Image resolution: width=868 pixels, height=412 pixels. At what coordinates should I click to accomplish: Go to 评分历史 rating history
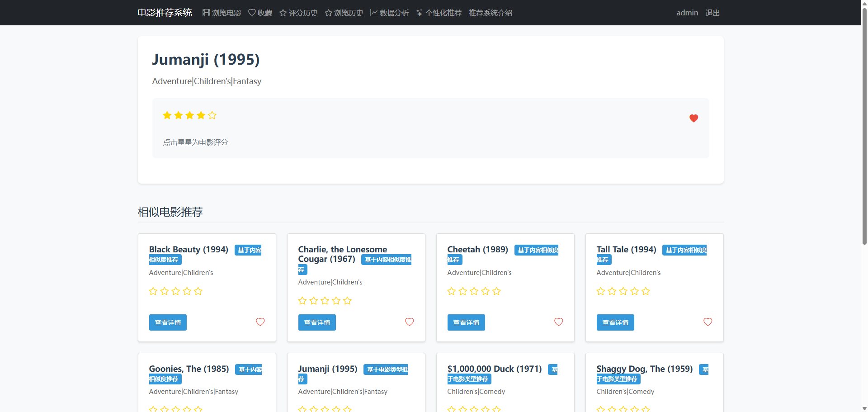point(298,13)
